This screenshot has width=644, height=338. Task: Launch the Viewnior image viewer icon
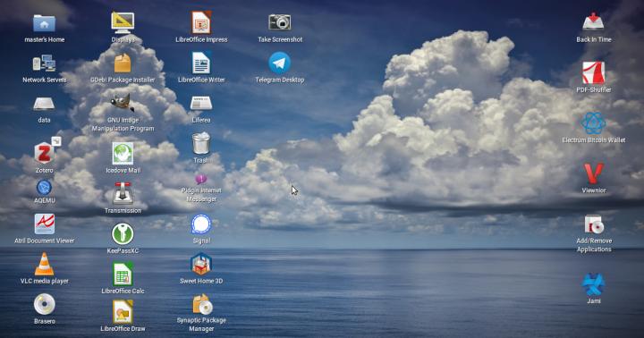coord(594,173)
